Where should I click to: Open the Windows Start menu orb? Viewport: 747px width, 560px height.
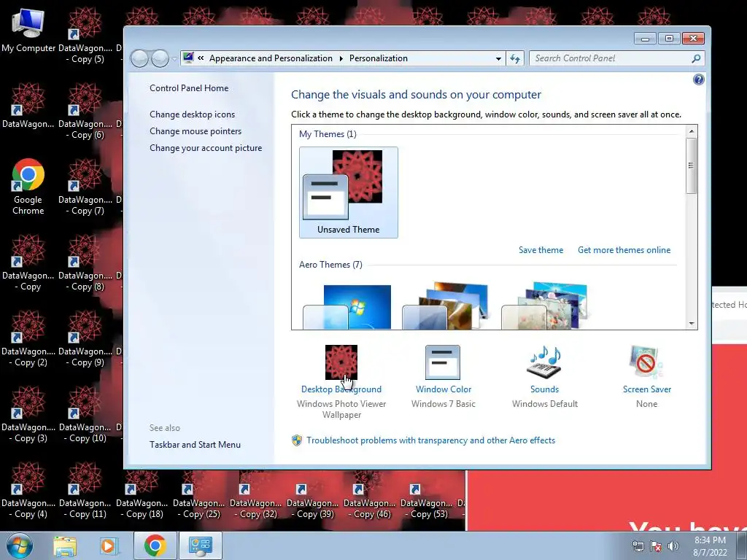coord(20,545)
